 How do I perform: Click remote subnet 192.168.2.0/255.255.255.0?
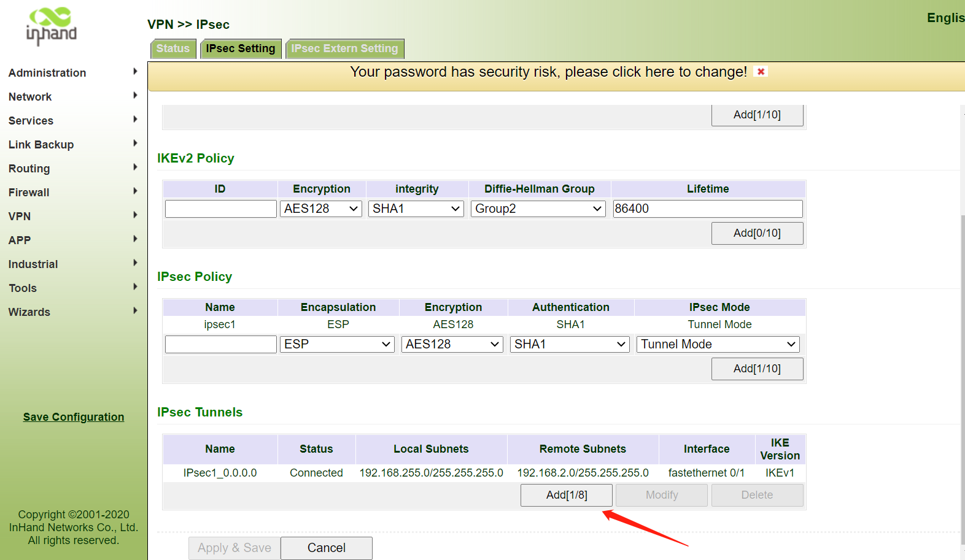583,473
